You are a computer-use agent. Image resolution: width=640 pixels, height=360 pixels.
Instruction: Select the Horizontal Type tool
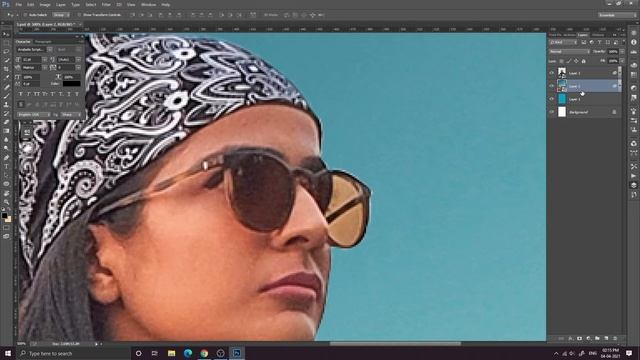pyautogui.click(x=6, y=166)
